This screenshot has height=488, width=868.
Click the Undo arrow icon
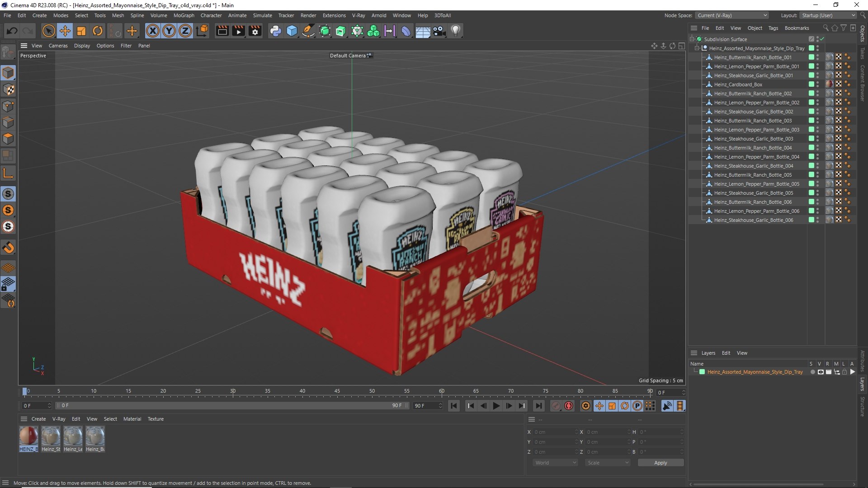click(x=12, y=31)
